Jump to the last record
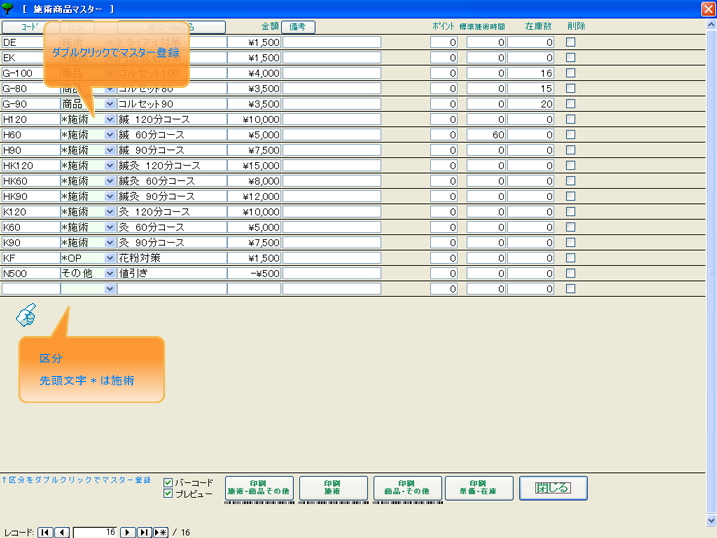The width and height of the screenshot is (717, 538). pyautogui.click(x=144, y=532)
